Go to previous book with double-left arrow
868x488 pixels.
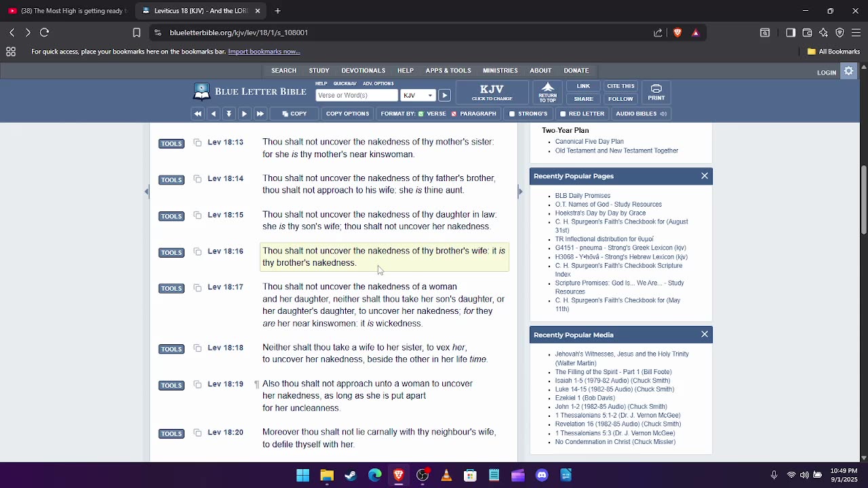[198, 114]
